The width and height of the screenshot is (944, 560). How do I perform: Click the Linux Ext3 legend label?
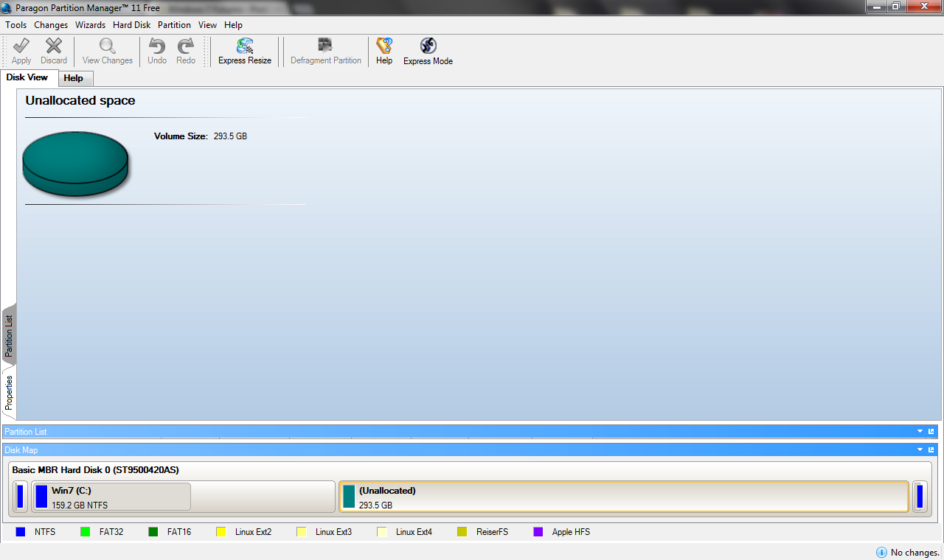(333, 532)
